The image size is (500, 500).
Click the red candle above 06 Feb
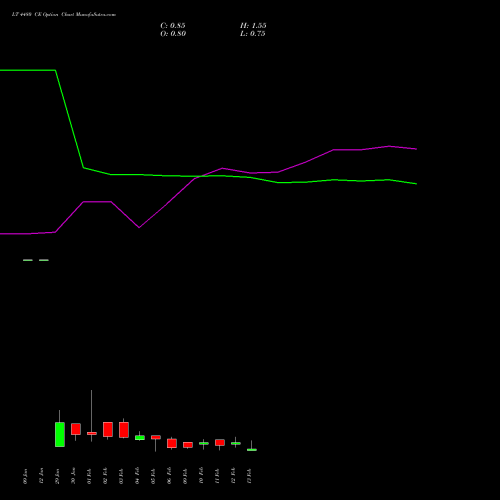(x=172, y=443)
